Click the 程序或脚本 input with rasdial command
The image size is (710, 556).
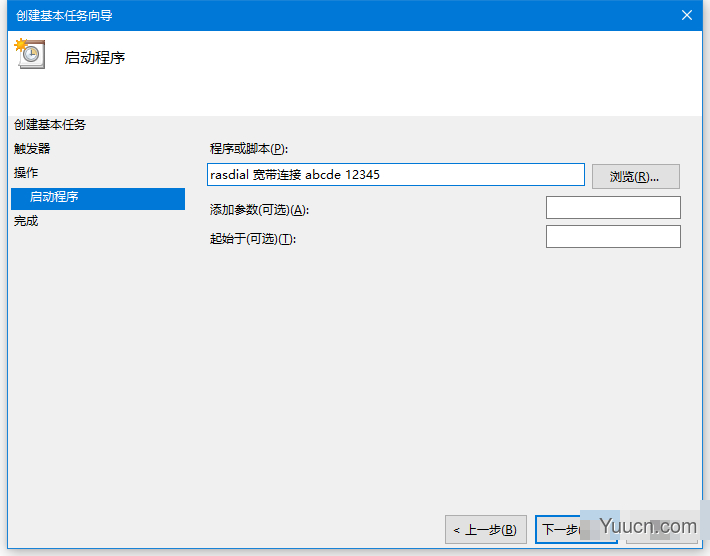point(396,175)
